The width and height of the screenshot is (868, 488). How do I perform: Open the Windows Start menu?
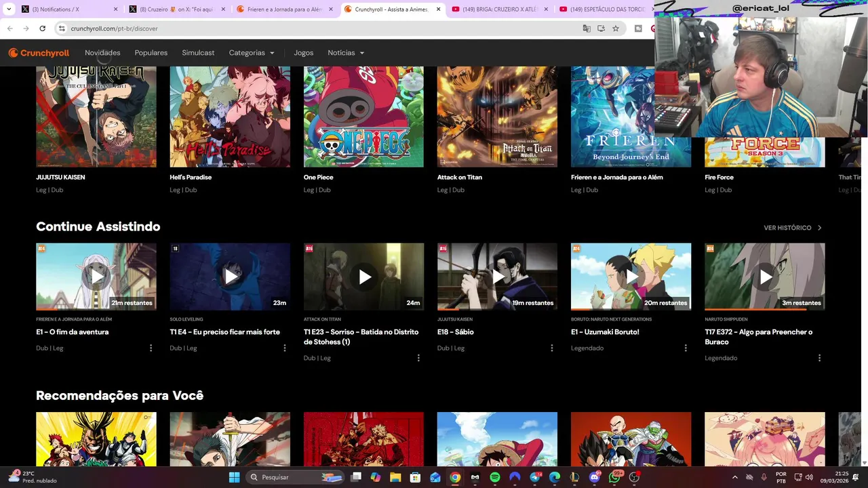click(234, 477)
